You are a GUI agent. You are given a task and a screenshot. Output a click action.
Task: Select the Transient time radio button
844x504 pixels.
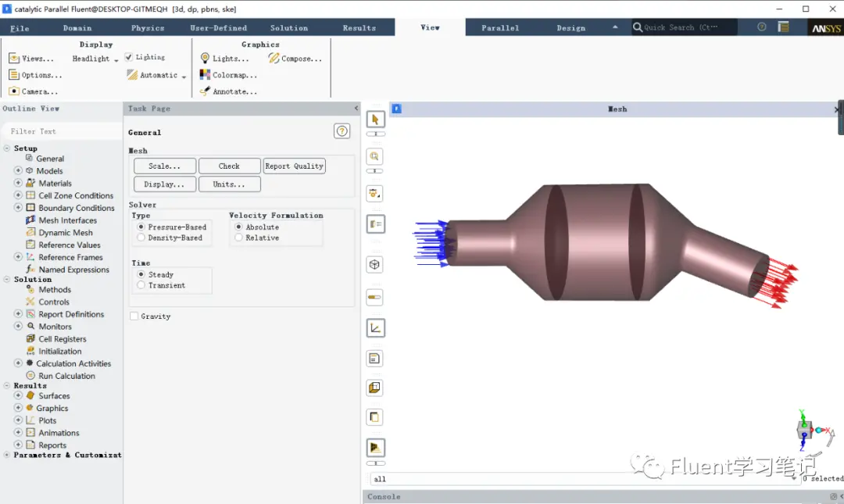click(x=141, y=285)
